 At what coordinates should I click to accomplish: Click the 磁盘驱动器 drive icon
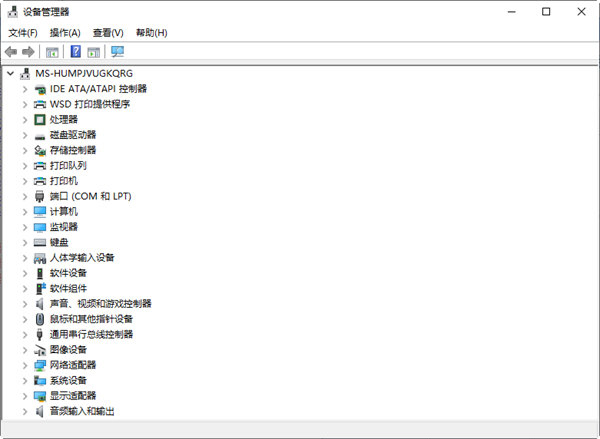[40, 136]
